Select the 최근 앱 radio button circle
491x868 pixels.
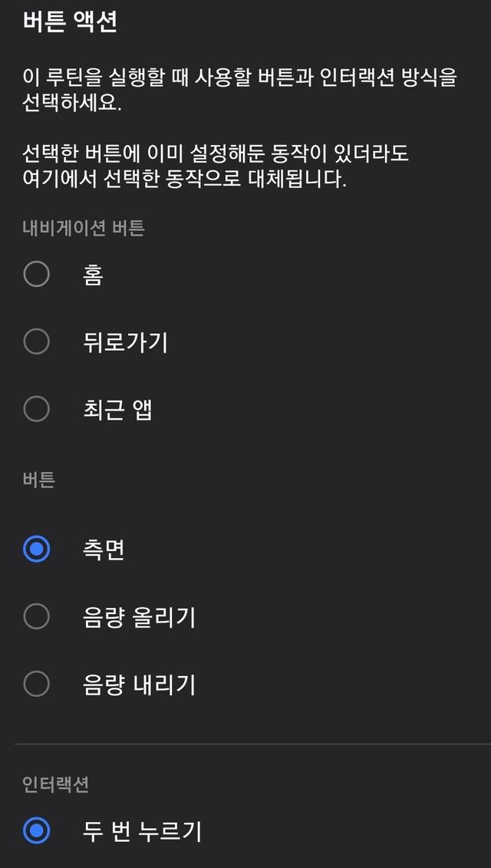(x=36, y=409)
